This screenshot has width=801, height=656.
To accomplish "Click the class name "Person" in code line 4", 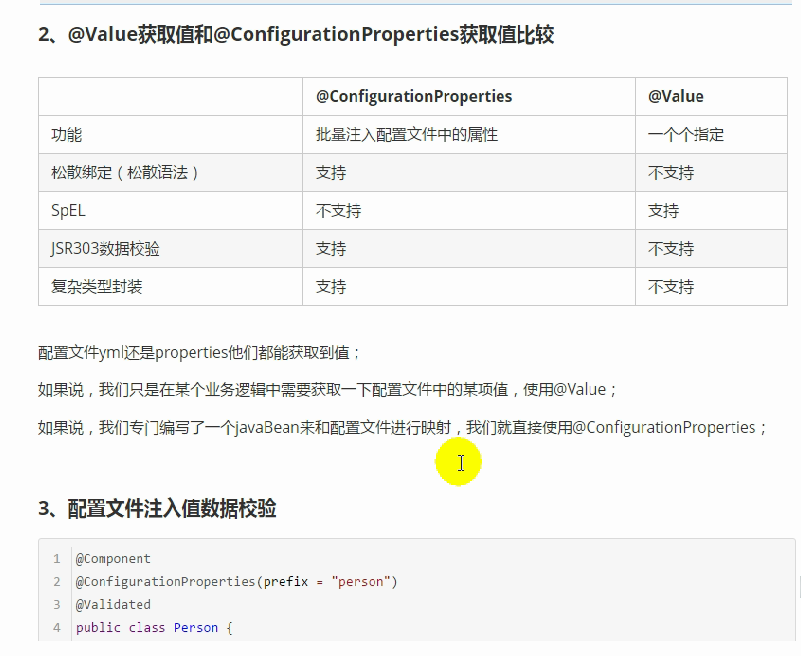I will pyautogui.click(x=196, y=628).
